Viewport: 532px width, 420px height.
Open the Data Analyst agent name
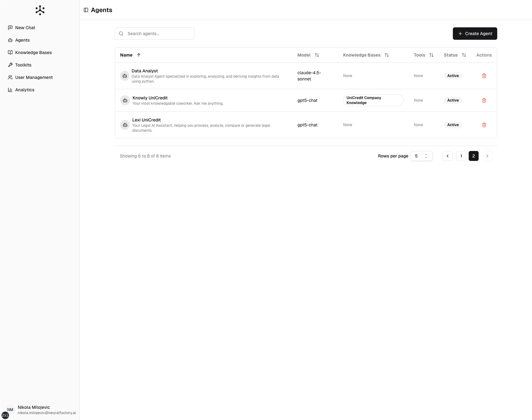pyautogui.click(x=145, y=71)
